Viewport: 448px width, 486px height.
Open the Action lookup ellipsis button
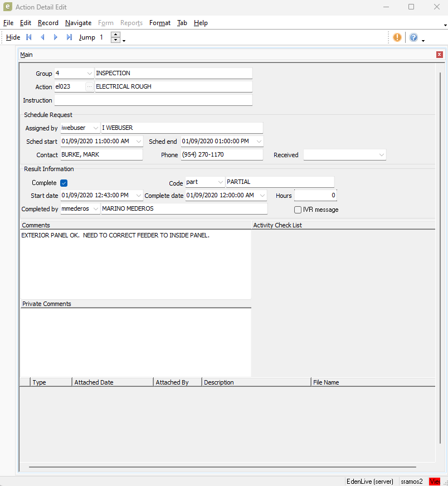[x=89, y=87]
